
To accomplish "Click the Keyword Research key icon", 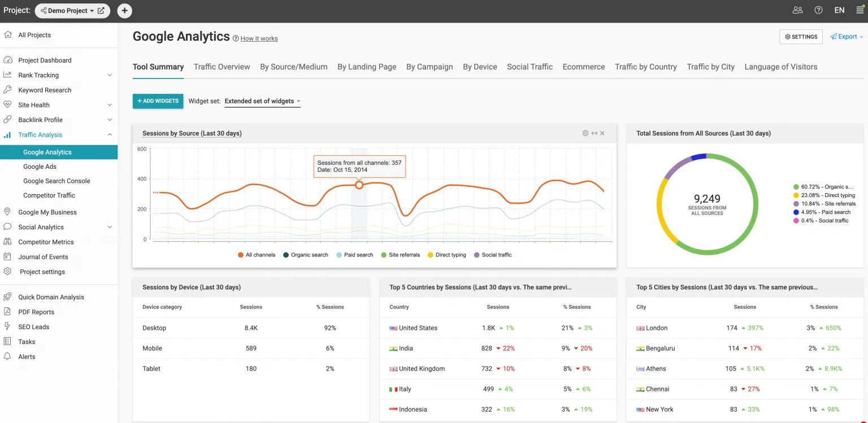I will [x=8, y=90].
